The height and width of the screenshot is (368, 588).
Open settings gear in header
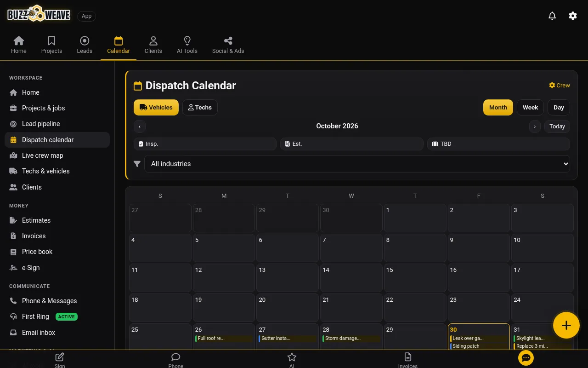573,16
